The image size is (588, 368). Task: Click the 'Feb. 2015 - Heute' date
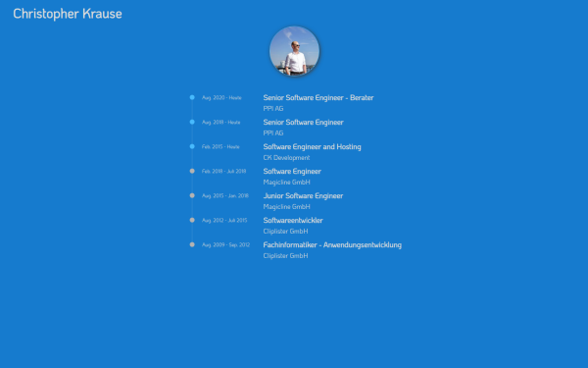pyautogui.click(x=220, y=147)
